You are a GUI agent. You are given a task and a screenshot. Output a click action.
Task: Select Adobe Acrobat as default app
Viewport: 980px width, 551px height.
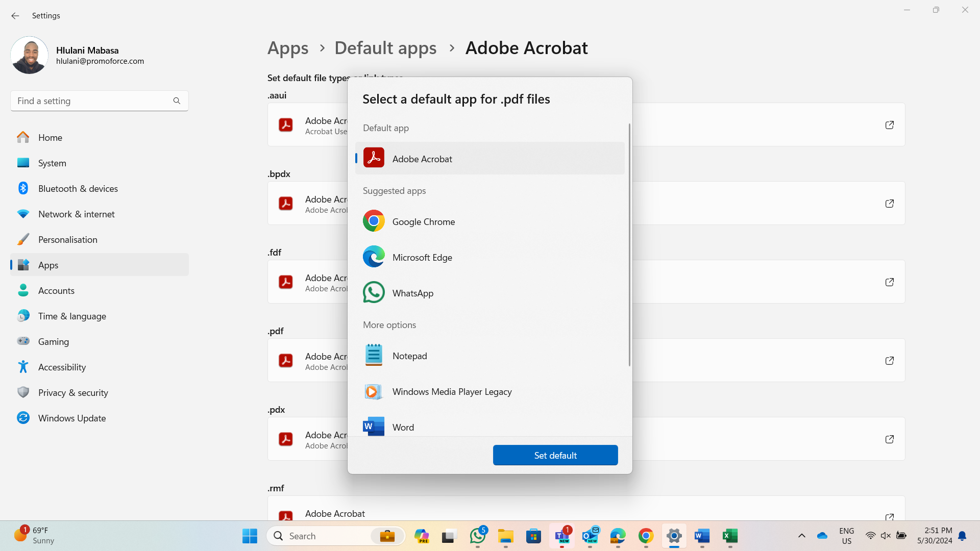[x=489, y=159]
